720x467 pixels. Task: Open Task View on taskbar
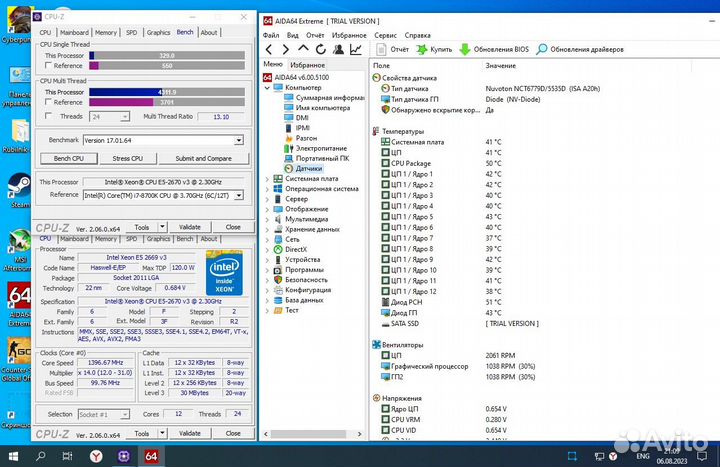coord(68,456)
